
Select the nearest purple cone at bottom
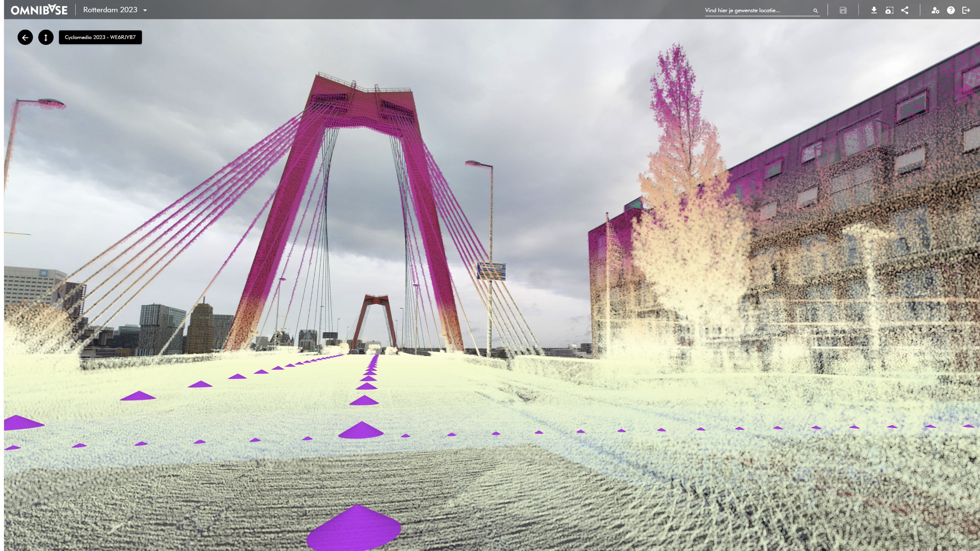[354, 528]
